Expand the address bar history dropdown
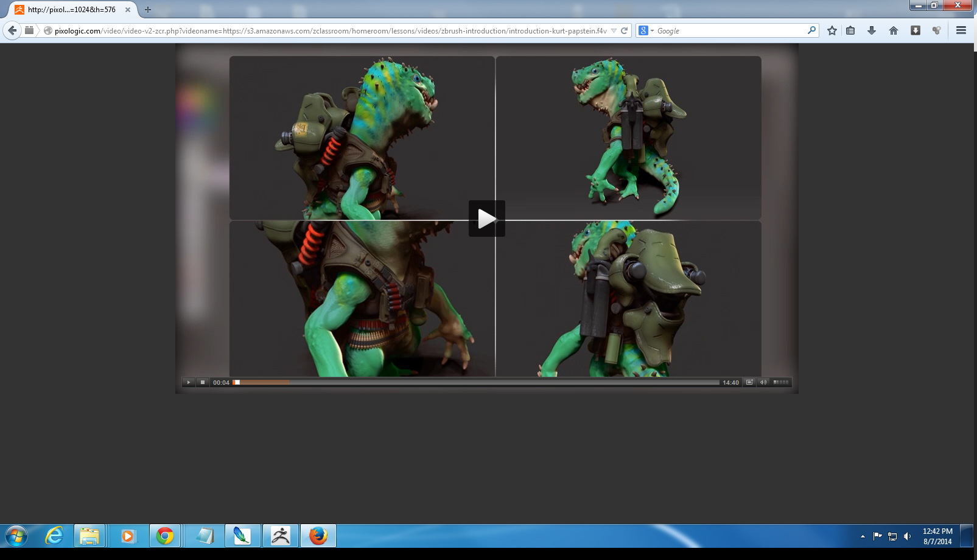The height and width of the screenshot is (560, 977). (x=614, y=30)
